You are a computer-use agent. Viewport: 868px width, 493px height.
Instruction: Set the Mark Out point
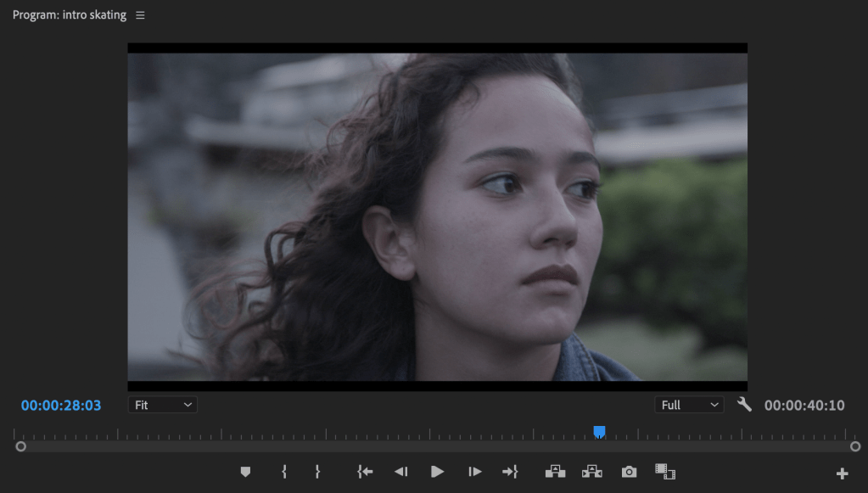317,472
